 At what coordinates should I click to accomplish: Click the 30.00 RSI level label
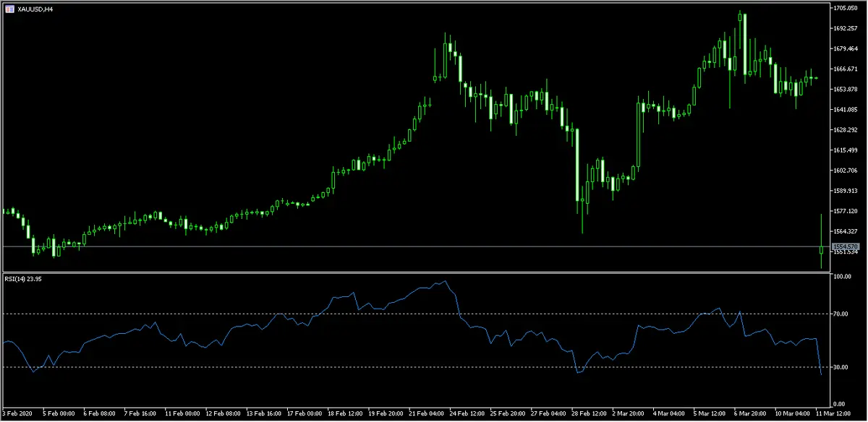tap(841, 367)
